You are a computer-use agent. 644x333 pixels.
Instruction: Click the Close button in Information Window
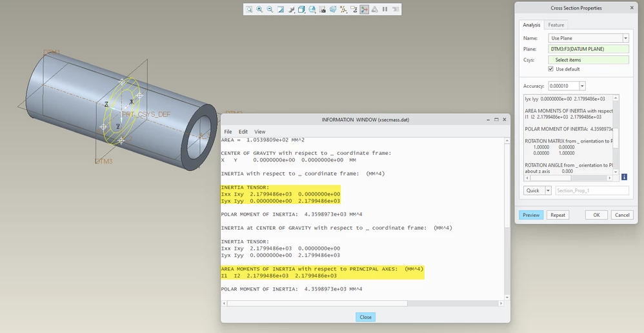pos(365,317)
